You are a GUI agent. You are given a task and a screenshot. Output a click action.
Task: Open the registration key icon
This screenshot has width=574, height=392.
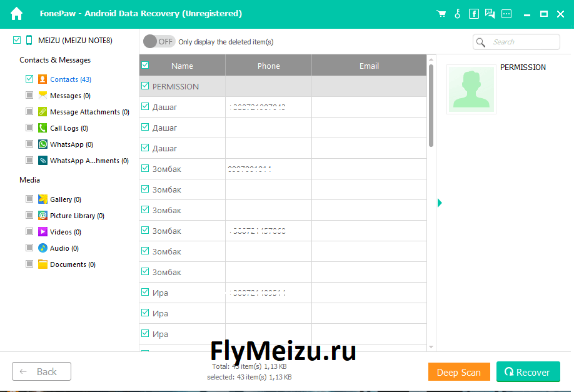pos(457,14)
